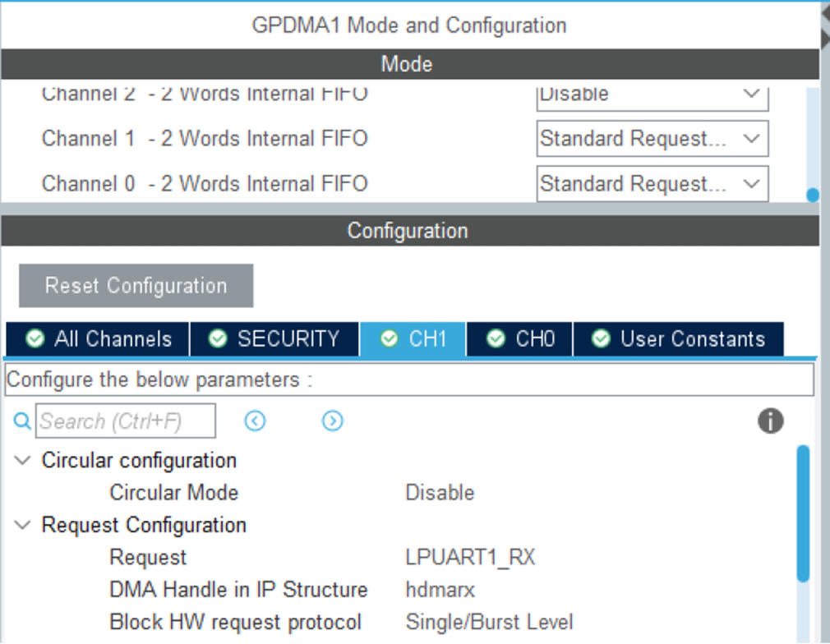Open the Channel 1 mode dropdown

(652, 139)
